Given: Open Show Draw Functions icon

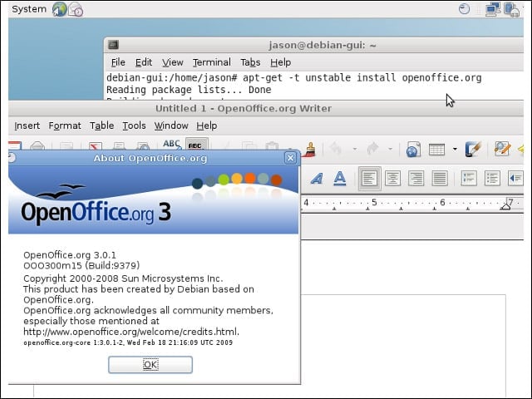Looking at the screenshot, I should pos(473,150).
